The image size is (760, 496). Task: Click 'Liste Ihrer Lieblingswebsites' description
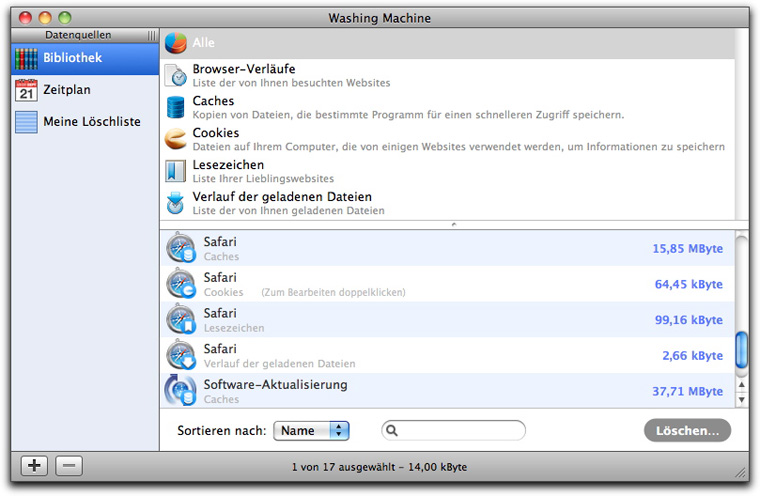(263, 179)
